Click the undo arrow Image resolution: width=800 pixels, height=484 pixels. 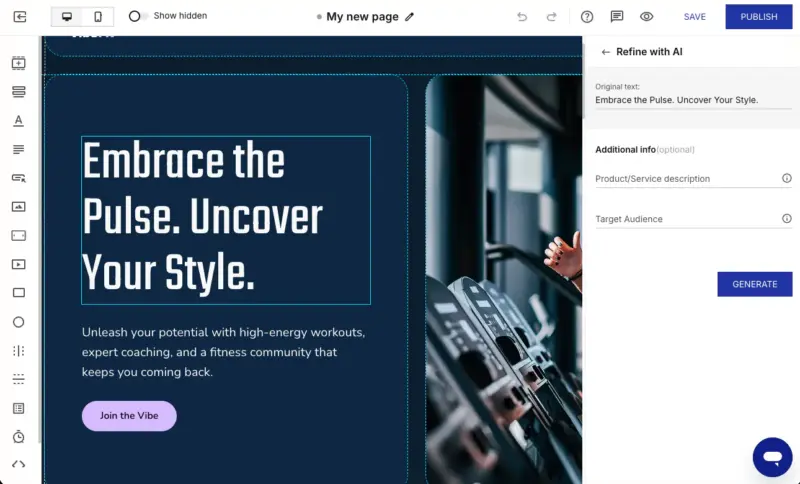click(522, 17)
